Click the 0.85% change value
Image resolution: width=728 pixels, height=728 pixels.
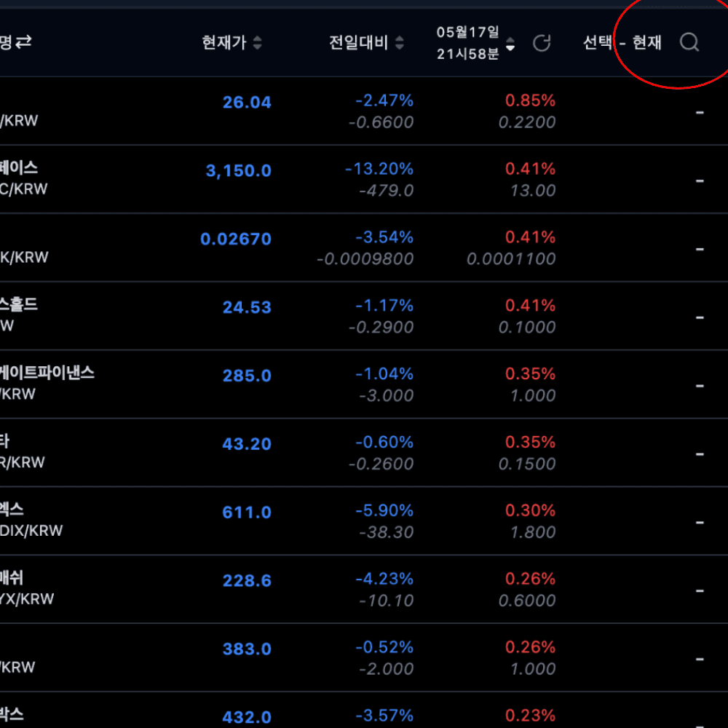[x=530, y=100]
